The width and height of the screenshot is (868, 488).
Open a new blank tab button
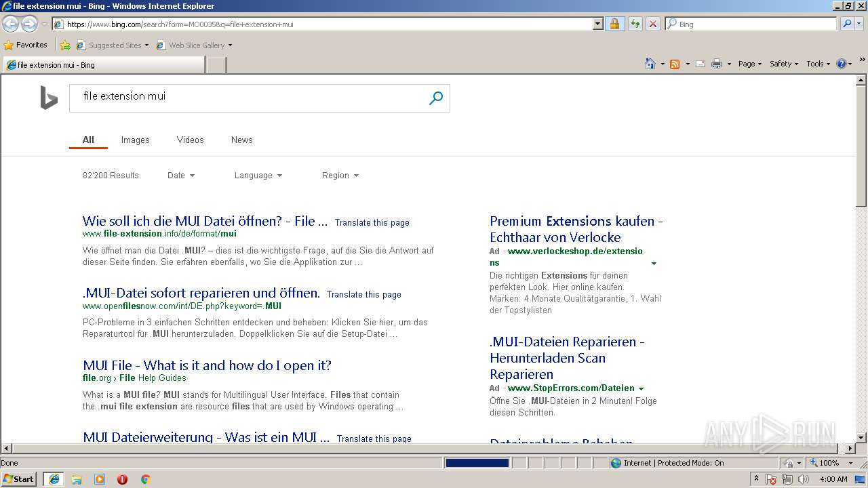pyautogui.click(x=216, y=65)
